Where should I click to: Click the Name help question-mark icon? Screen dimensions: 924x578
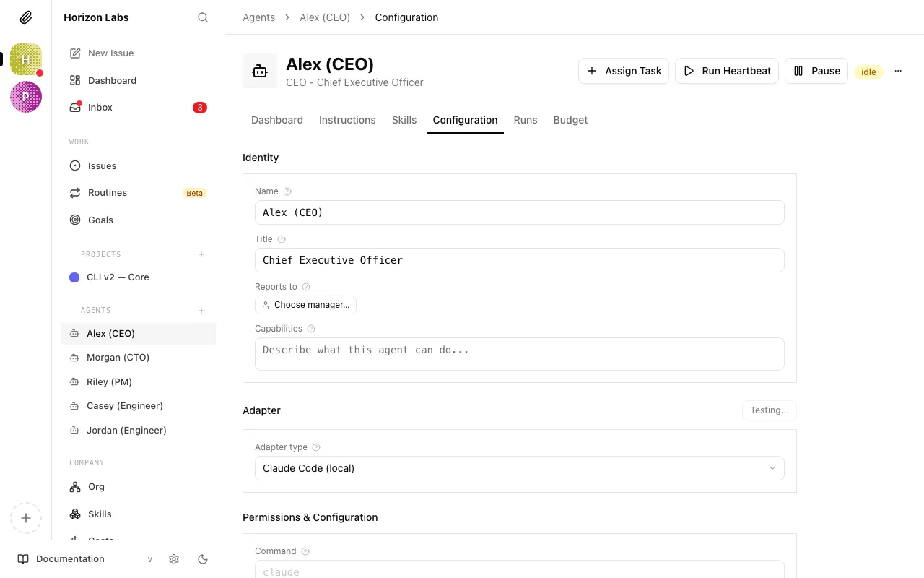287,191
